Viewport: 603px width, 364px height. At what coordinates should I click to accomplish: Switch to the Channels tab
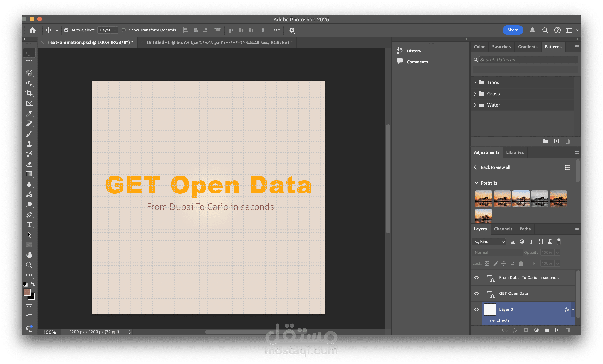(x=503, y=229)
